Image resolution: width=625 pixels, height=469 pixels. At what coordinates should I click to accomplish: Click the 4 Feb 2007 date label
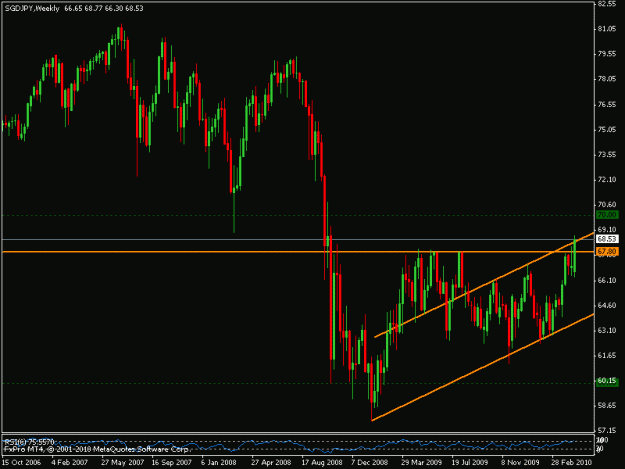tap(69, 463)
